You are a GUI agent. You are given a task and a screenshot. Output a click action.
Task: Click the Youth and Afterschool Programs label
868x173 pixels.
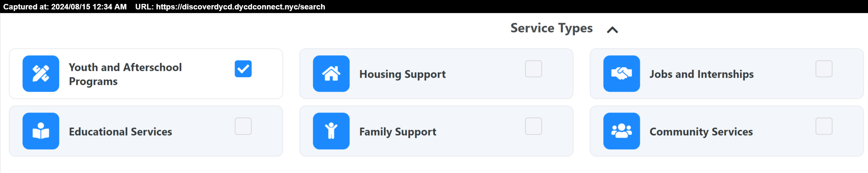125,74
